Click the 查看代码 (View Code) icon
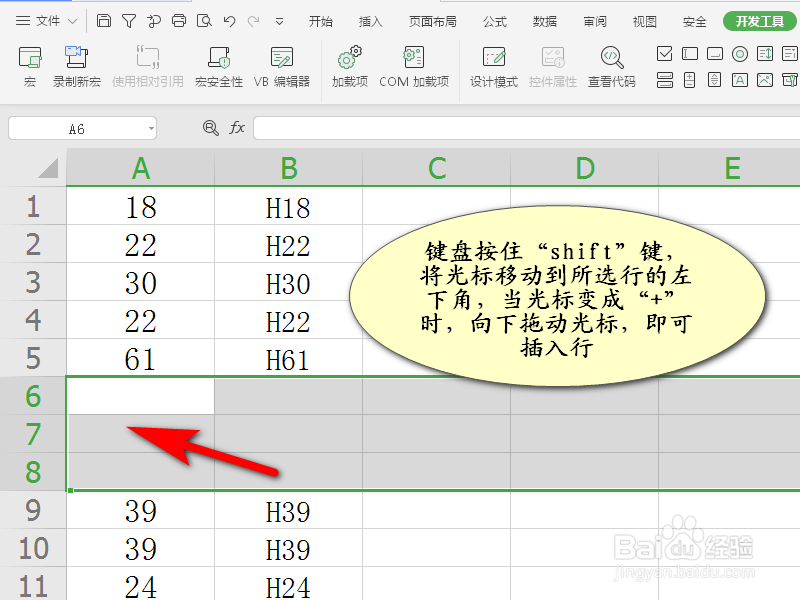Image resolution: width=800 pixels, height=600 pixels. pos(610,57)
